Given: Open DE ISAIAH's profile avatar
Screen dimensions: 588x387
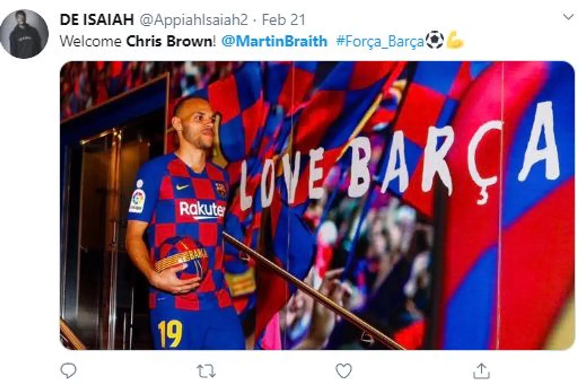Looking at the screenshot, I should (x=24, y=34).
